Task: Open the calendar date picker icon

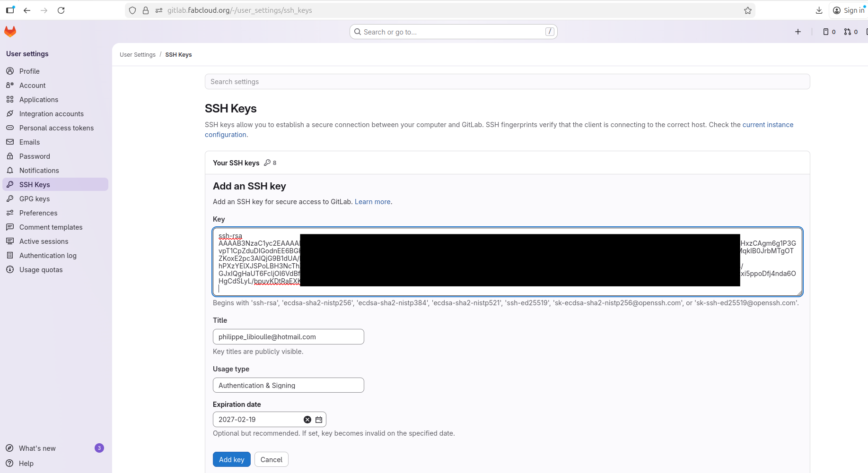Action: pos(319,420)
